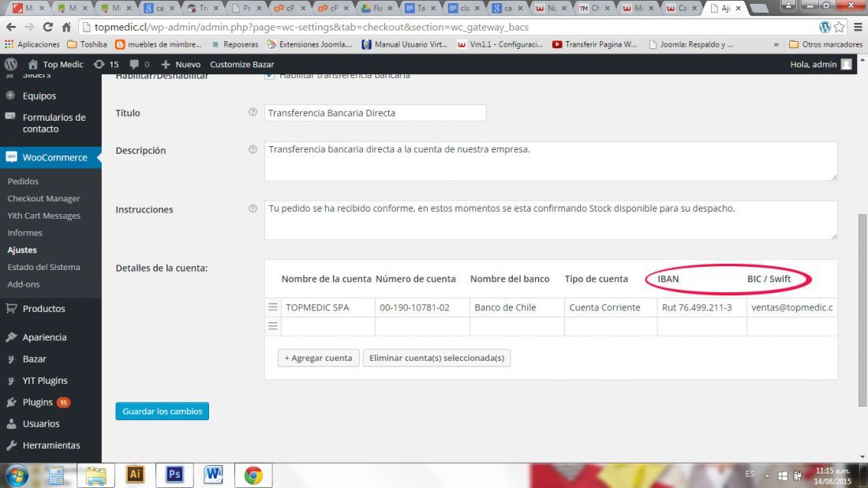Click the ventas@topmedic email cell
868x488 pixels.
[x=792, y=307]
